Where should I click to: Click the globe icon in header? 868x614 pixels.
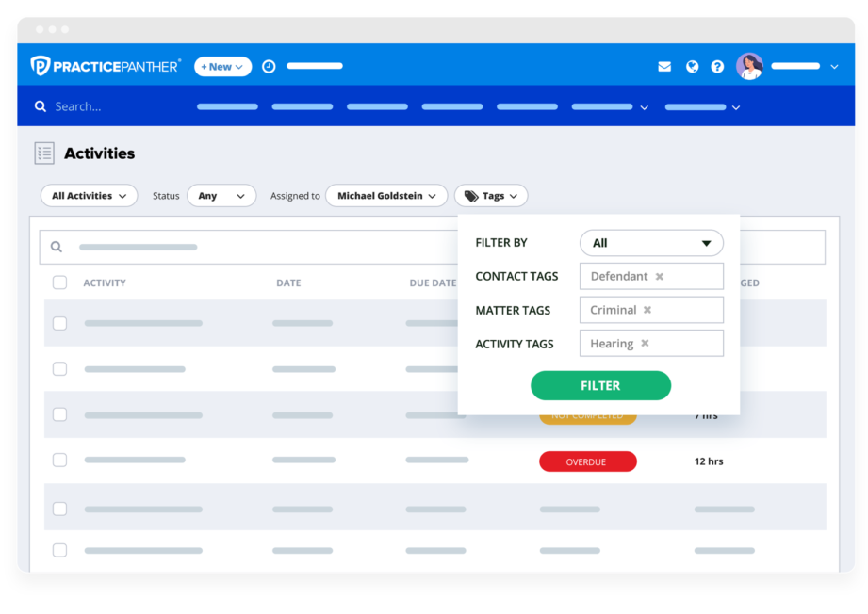point(692,67)
